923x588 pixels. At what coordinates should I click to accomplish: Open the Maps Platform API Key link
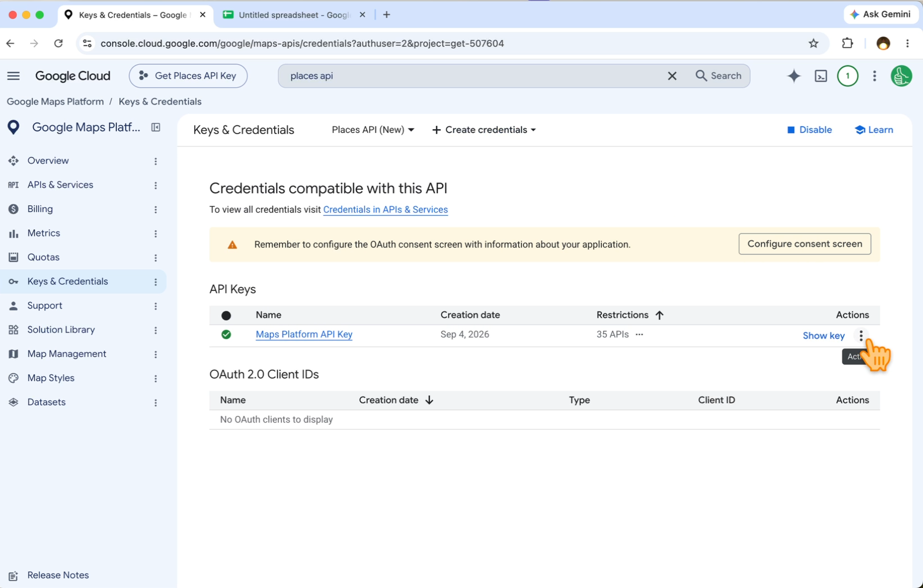click(304, 334)
